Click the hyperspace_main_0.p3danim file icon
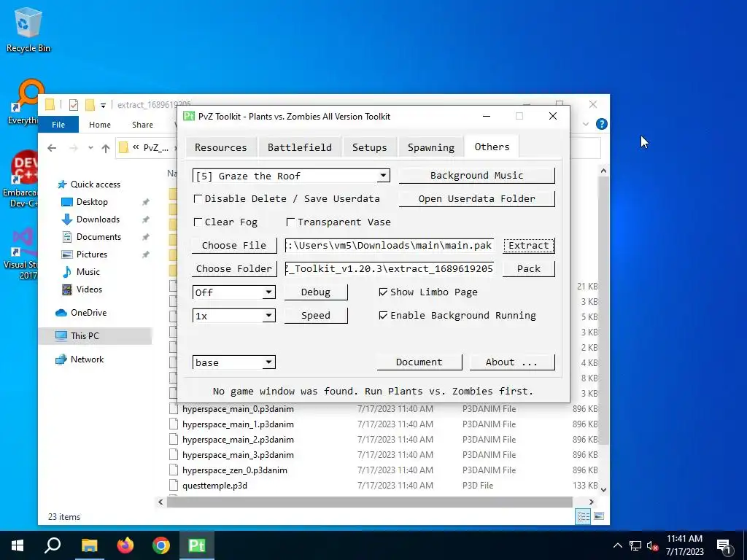747x560 pixels. point(174,409)
